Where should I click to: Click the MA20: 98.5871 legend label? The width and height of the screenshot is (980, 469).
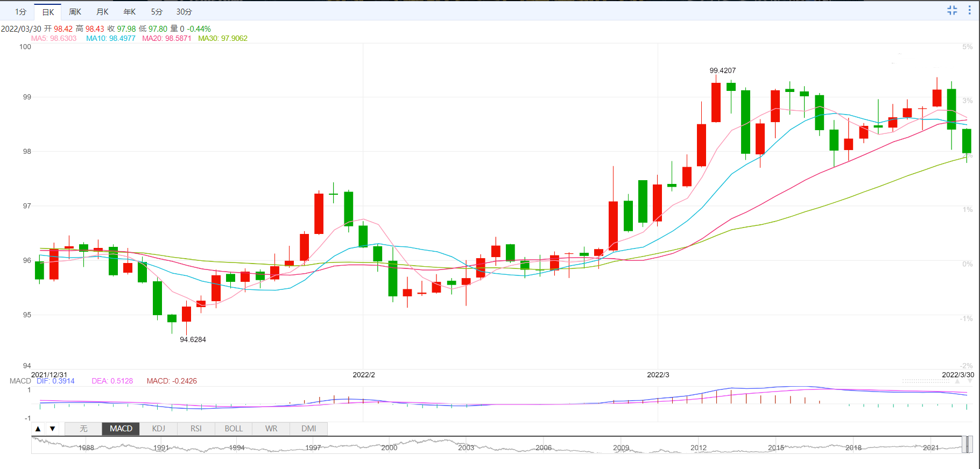tap(167, 38)
